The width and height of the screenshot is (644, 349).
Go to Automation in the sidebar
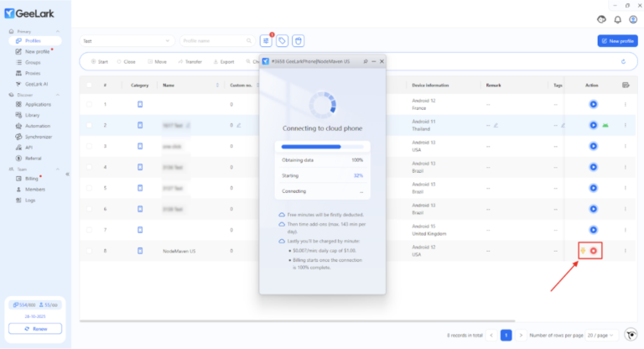[38, 125]
